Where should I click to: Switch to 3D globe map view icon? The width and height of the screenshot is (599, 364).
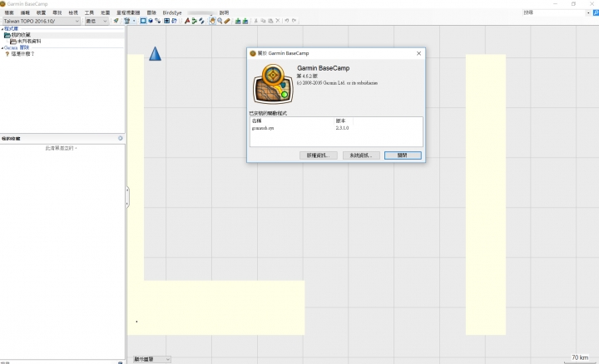pyautogui.click(x=151, y=21)
